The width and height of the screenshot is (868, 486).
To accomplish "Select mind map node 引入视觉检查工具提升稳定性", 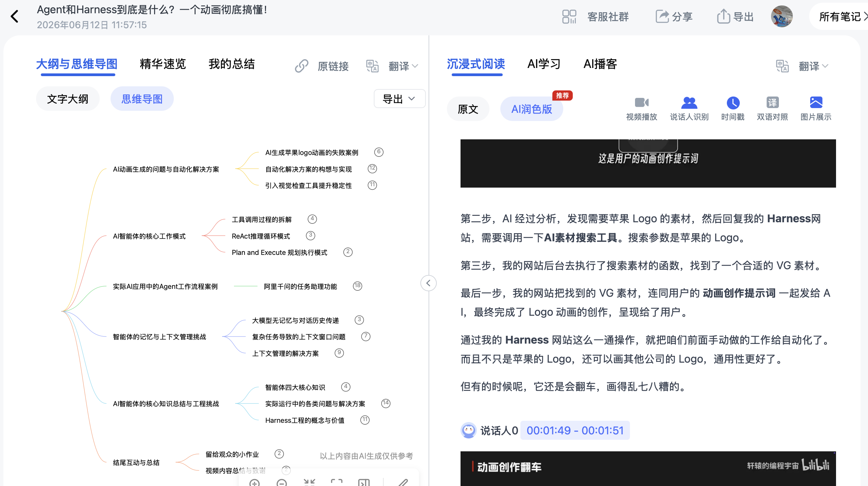I will pyautogui.click(x=308, y=185).
